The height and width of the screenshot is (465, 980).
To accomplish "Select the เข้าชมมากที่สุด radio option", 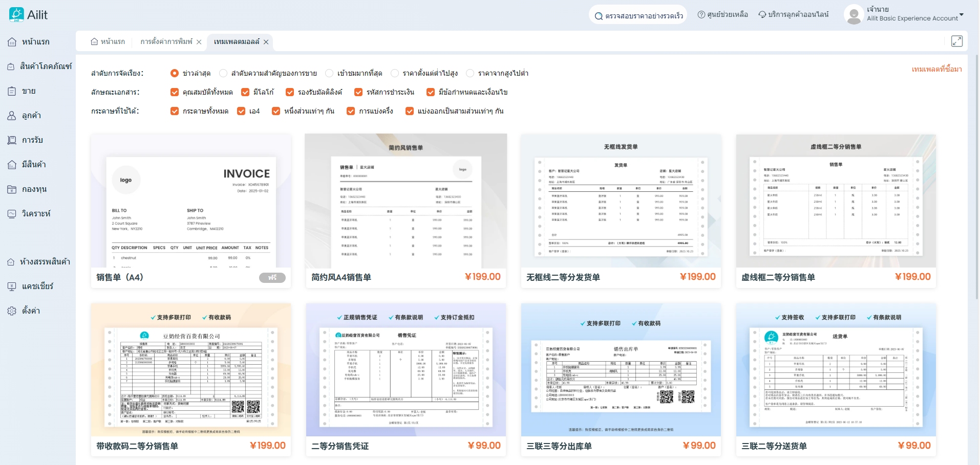I will [x=329, y=74].
